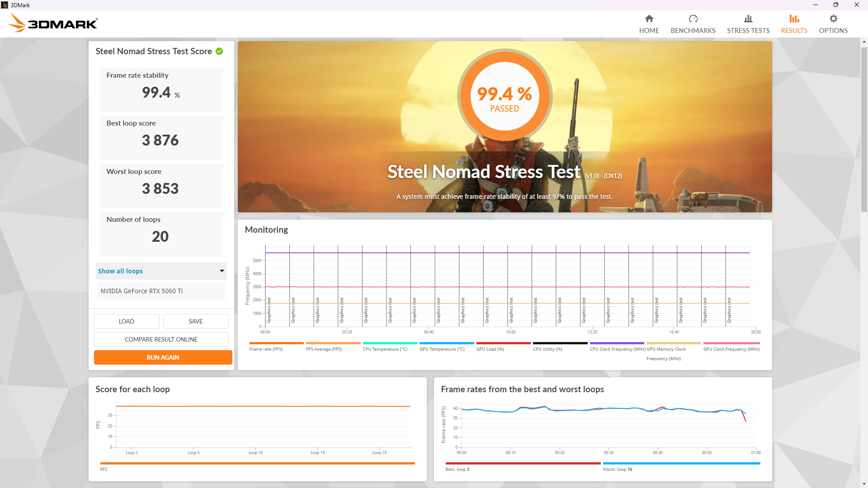Go to Stress Tests bar-chart icon
Screen dimensions: 868x488
tap(748, 19)
